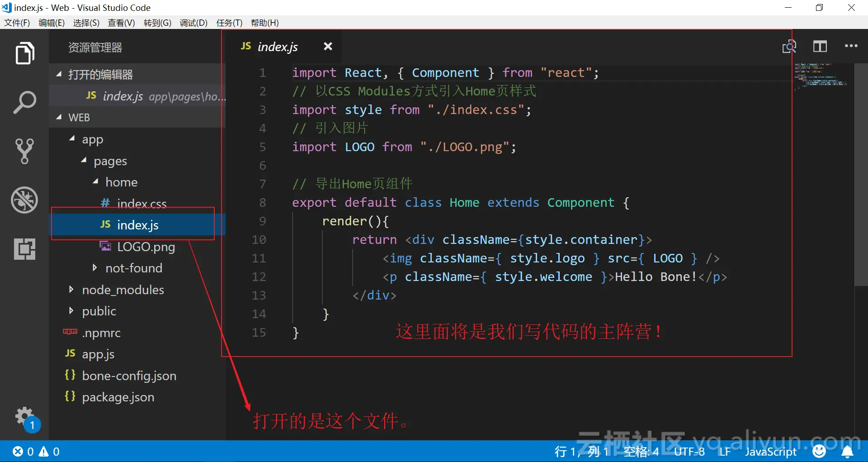Select the index.js editor tab
This screenshot has width=868, height=462.
coord(283,46)
